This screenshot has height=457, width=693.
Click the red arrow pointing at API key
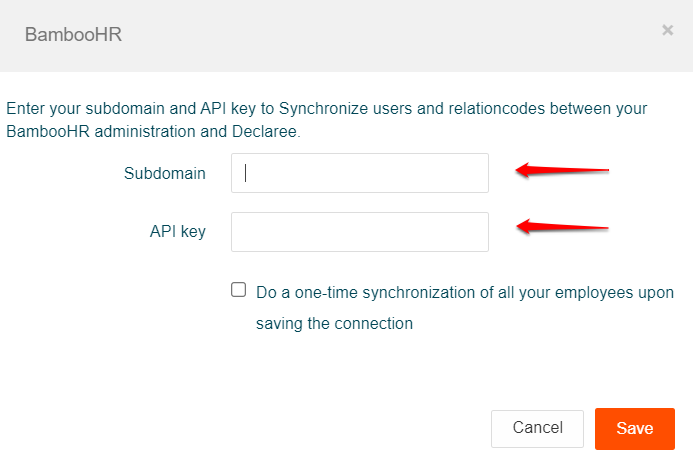point(562,227)
